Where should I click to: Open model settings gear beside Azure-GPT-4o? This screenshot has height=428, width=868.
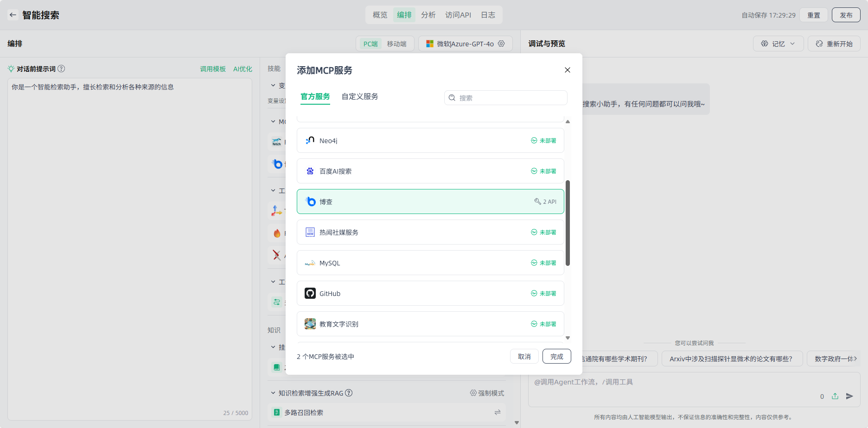(x=501, y=44)
